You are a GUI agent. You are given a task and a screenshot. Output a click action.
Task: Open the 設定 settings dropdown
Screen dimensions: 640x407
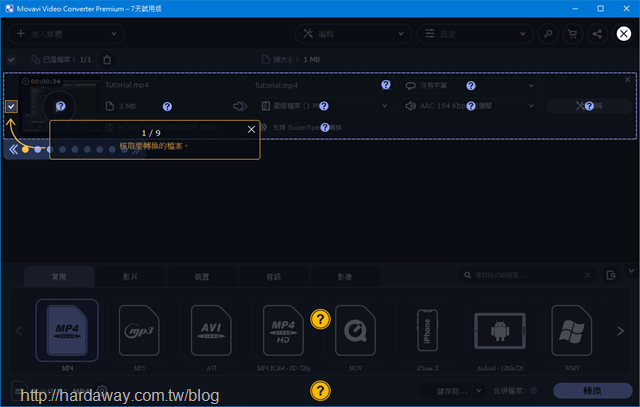[x=475, y=34]
